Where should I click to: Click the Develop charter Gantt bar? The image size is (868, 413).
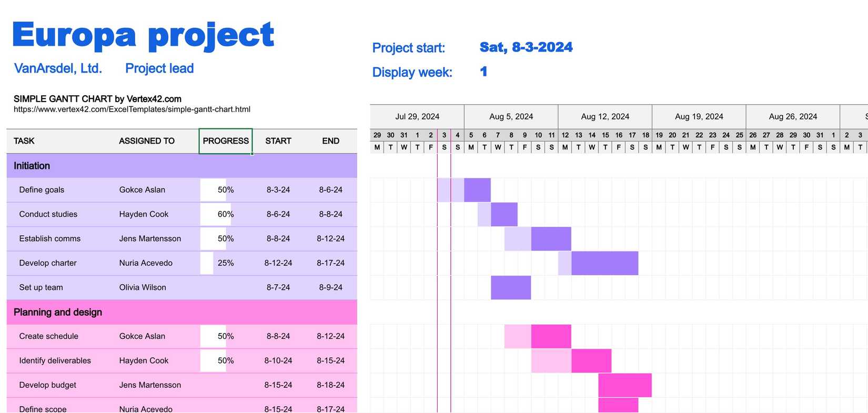(604, 263)
